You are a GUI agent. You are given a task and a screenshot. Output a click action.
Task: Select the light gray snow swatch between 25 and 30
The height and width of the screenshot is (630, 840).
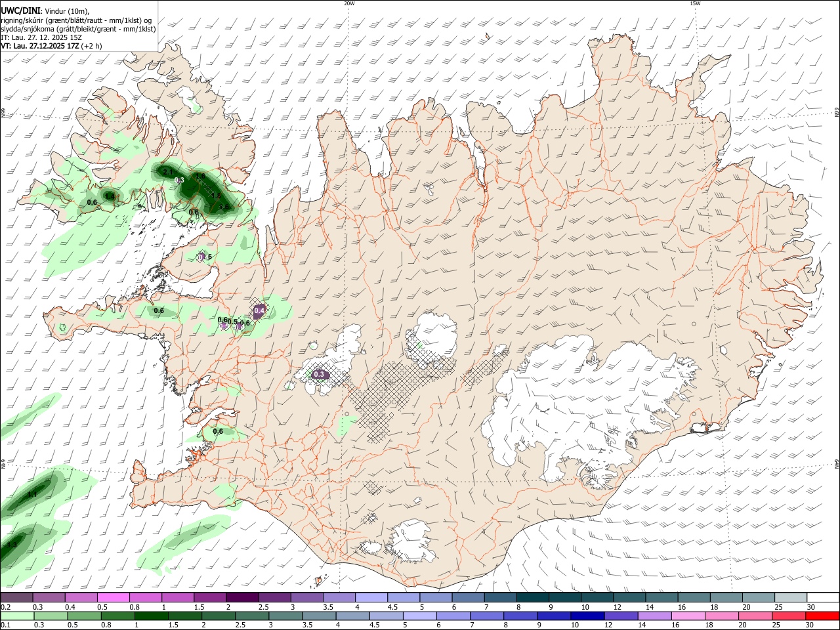click(x=791, y=598)
